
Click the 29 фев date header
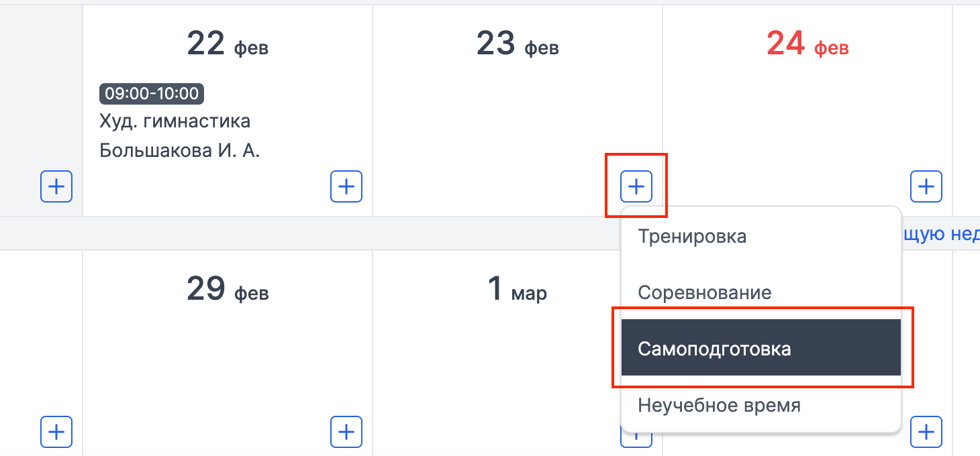tap(228, 290)
